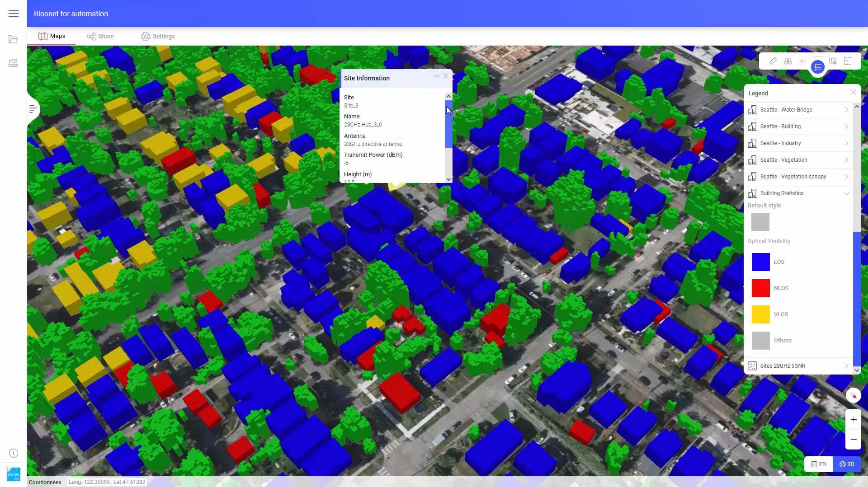This screenshot has height=487, width=868.
Task: Click the 28GHz directive antenna value
Action: (x=373, y=144)
